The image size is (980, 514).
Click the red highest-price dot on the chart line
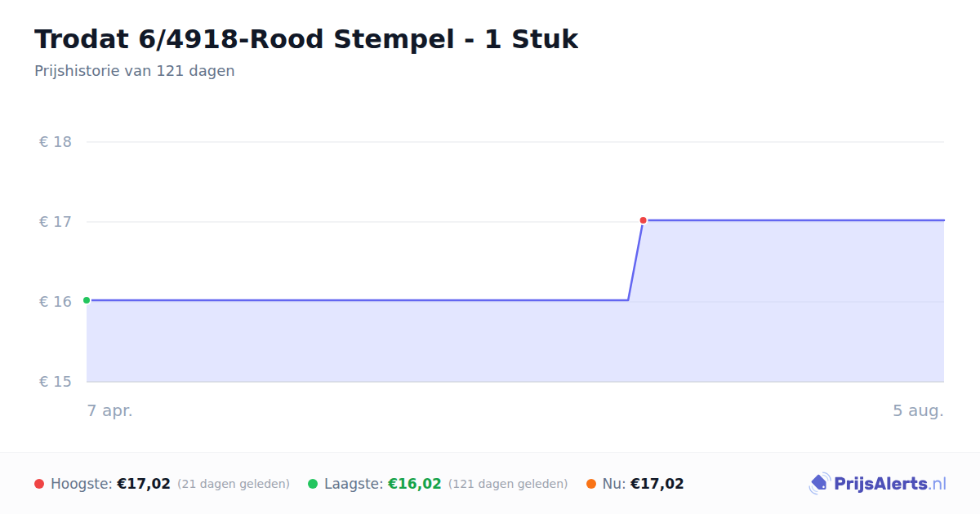(643, 220)
